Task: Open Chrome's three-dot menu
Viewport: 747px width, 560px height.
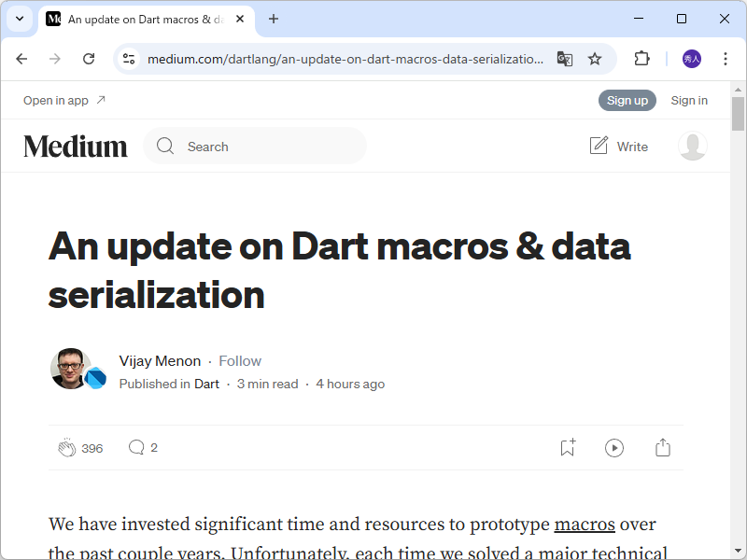Action: (726, 58)
